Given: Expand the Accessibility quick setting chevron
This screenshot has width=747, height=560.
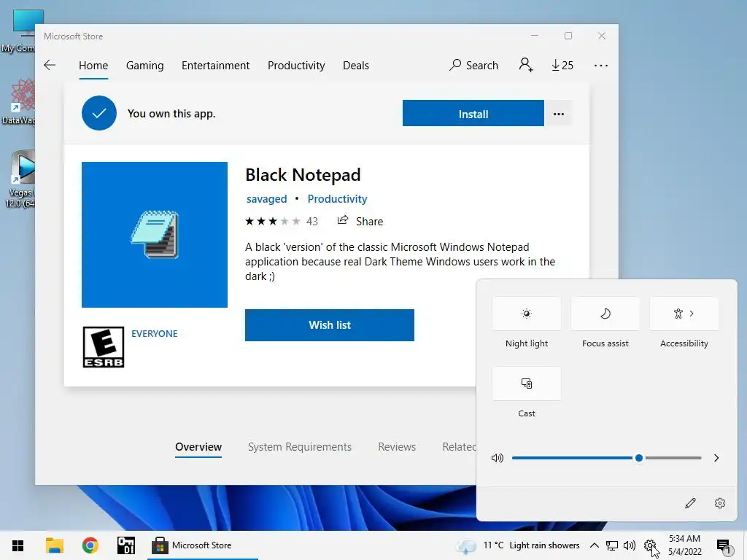Looking at the screenshot, I should (692, 314).
